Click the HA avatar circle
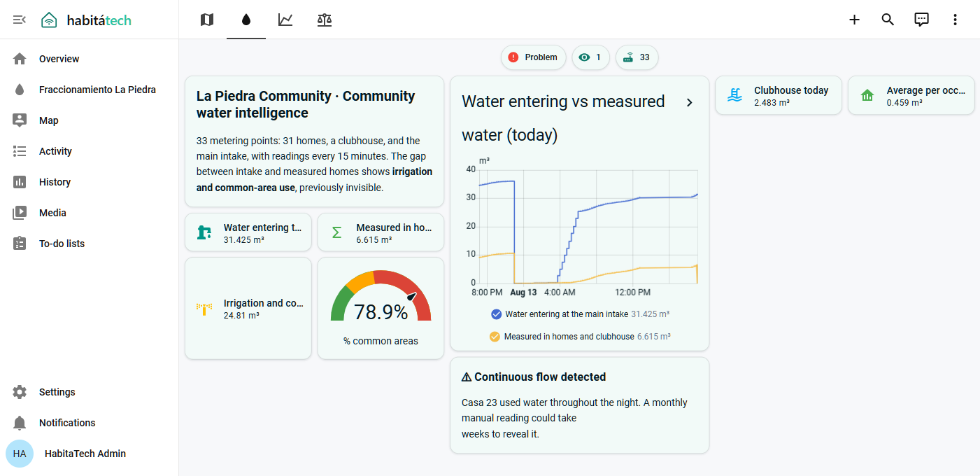The width and height of the screenshot is (980, 476). pos(20,454)
